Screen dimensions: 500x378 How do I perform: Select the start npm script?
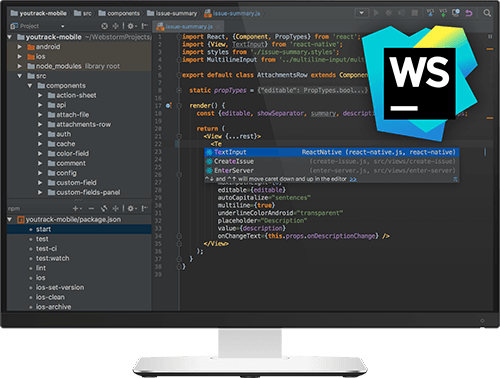click(79, 229)
